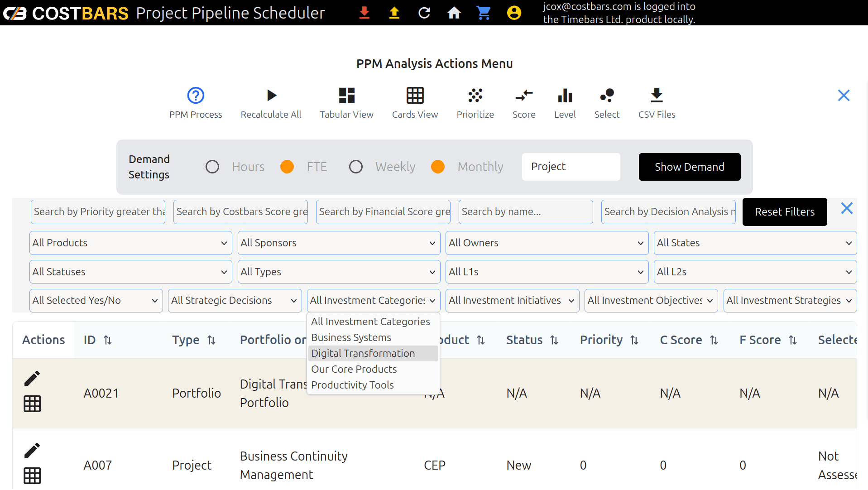Focus Search by Costbars Score field
The image size is (868, 490).
click(241, 212)
